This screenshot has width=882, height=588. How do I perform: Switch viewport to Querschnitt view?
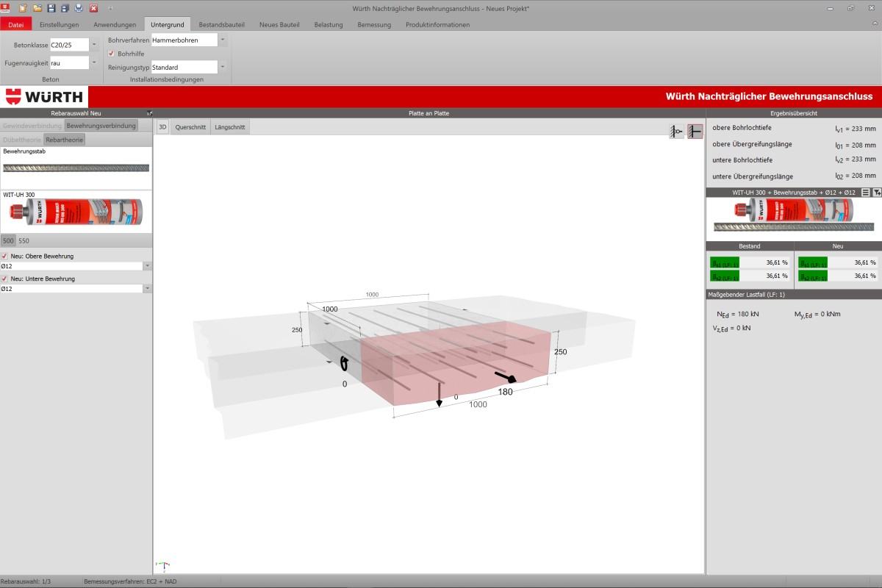[x=190, y=127]
